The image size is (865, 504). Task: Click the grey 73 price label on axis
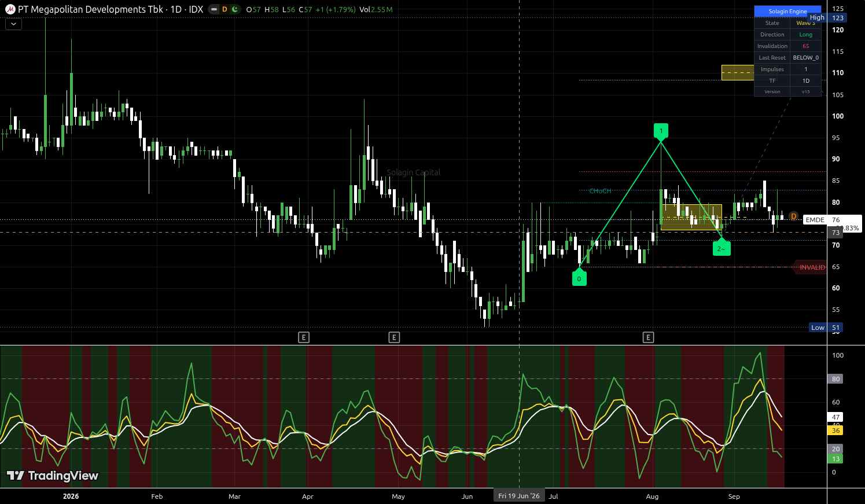835,233
